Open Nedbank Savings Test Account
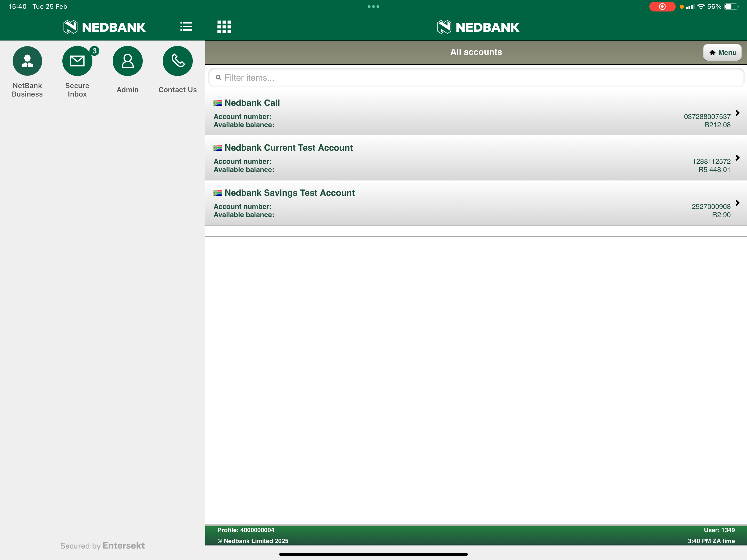The width and height of the screenshot is (747, 560). [x=476, y=203]
